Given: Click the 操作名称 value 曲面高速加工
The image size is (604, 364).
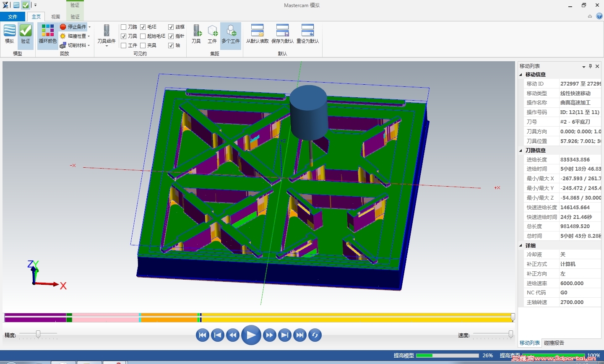Looking at the screenshot, I should tap(575, 103).
